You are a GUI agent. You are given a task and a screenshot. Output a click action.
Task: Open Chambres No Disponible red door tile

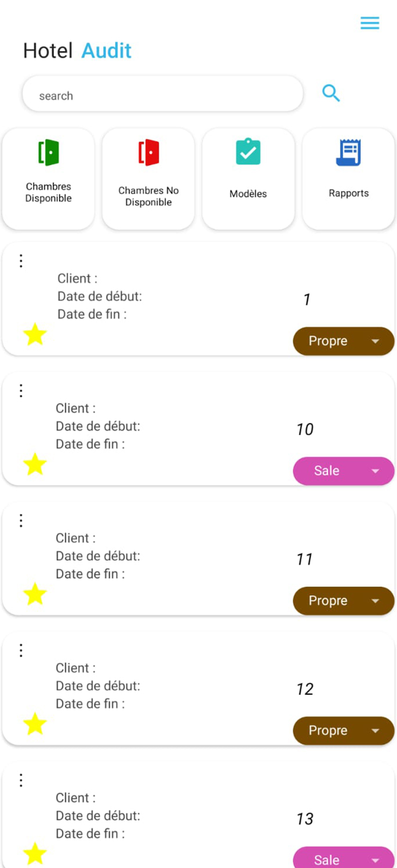click(x=148, y=179)
